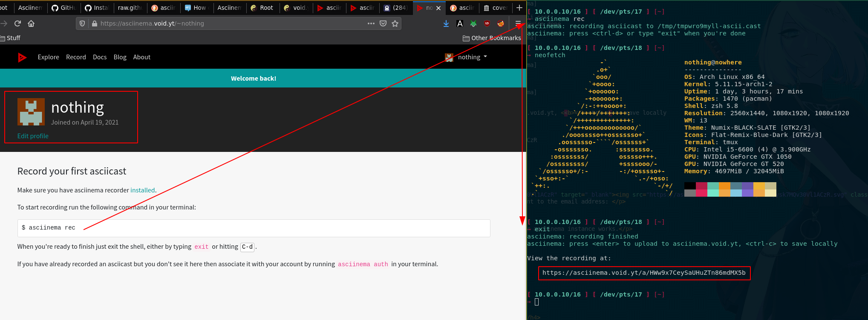
Task: Click the 'Kernel: 5.11.15-arch1-2' line
Action: [728, 84]
